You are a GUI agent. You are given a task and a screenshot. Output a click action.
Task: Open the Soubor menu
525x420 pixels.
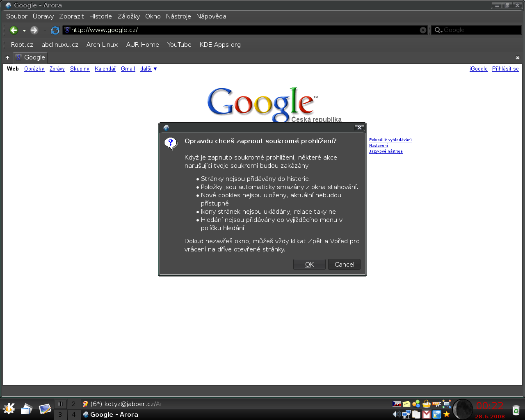[x=17, y=16]
